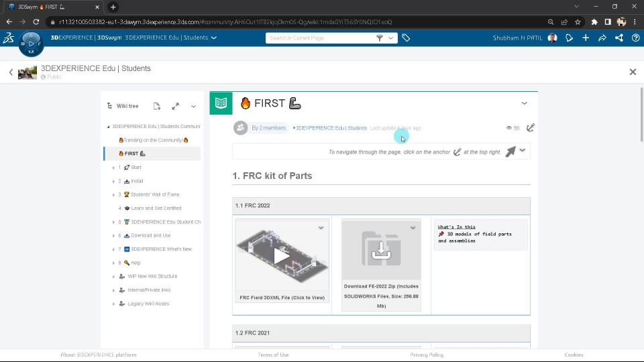This screenshot has height=362, width=644.
Task: Click the 1.1 FRC 2022 header
Action: [x=381, y=206]
